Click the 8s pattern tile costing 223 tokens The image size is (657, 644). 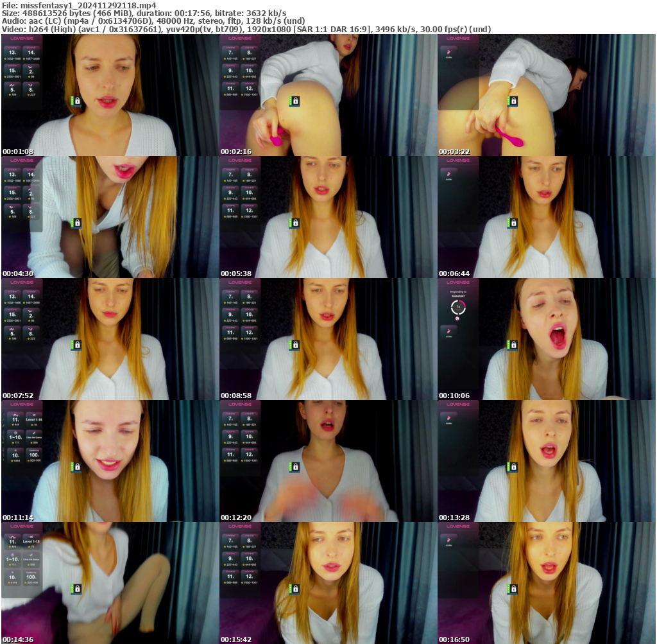(x=31, y=89)
